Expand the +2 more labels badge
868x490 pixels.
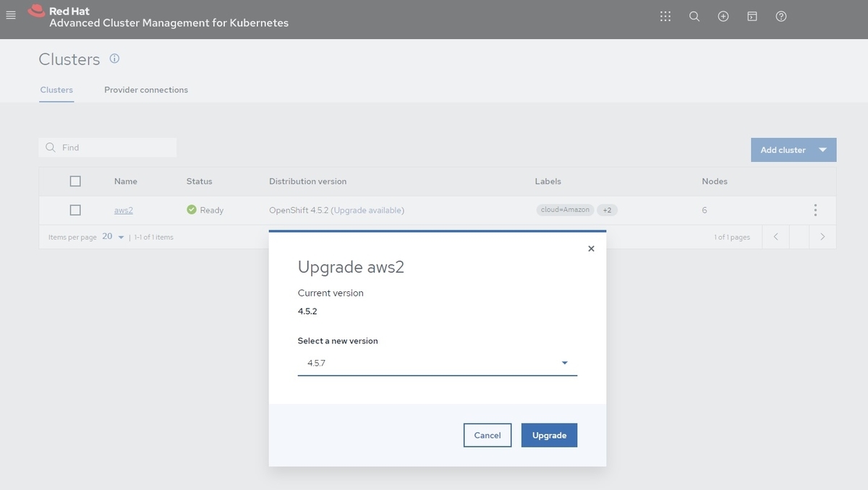click(608, 210)
